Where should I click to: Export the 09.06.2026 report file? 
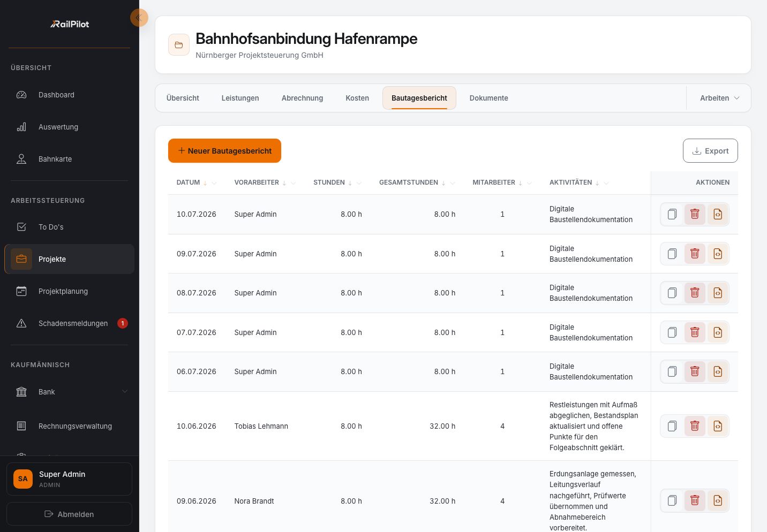pos(718,500)
